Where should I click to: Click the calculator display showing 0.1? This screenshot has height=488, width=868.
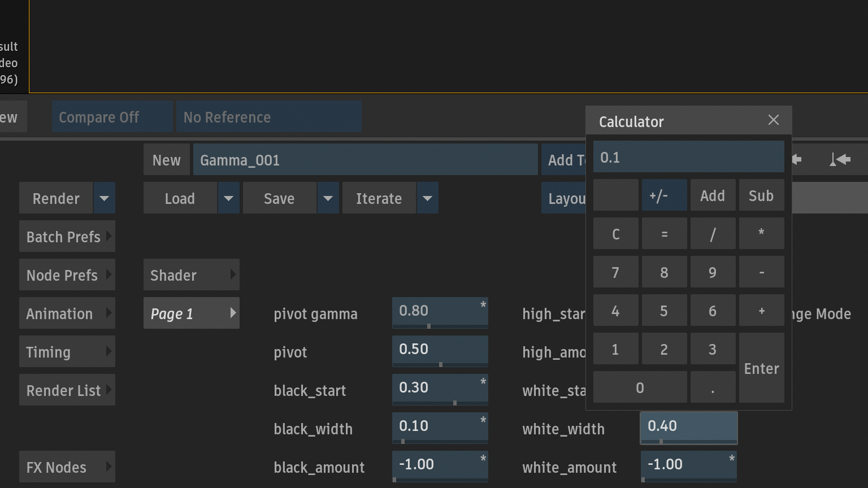click(689, 157)
